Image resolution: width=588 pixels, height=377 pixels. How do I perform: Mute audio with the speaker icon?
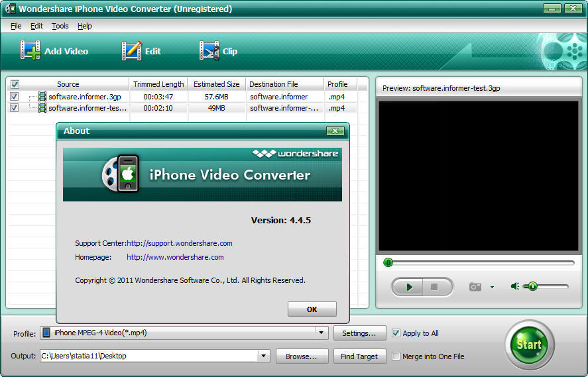515,287
